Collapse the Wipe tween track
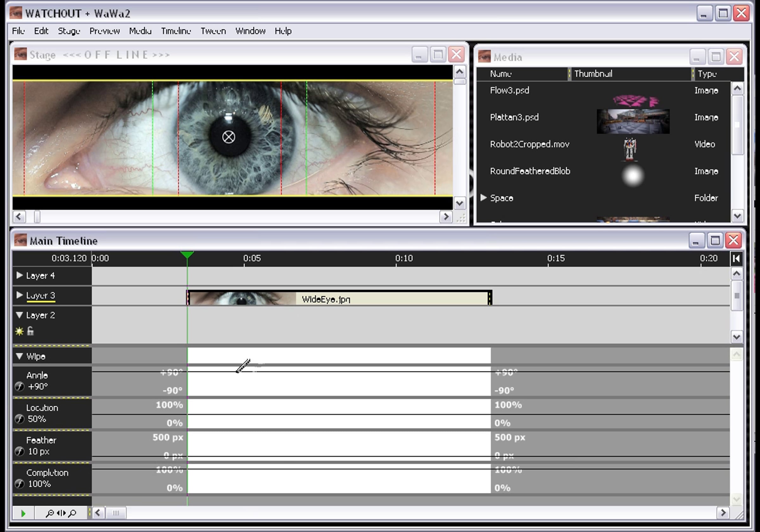 tap(20, 356)
